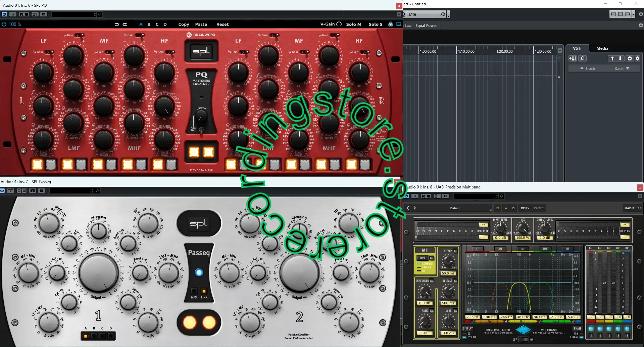Toggle left zone visibility icon in Cubase
644x347 pixels.
point(613,14)
